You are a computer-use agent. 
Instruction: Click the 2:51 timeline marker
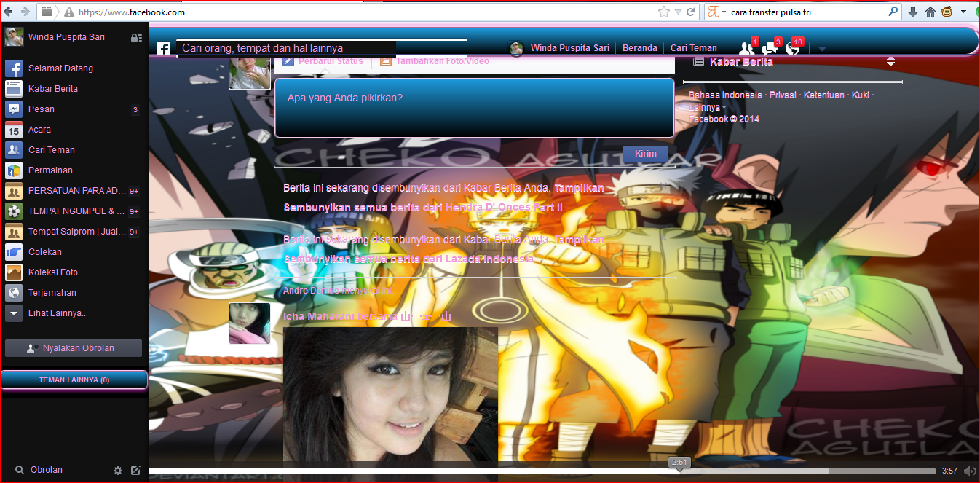tap(679, 463)
